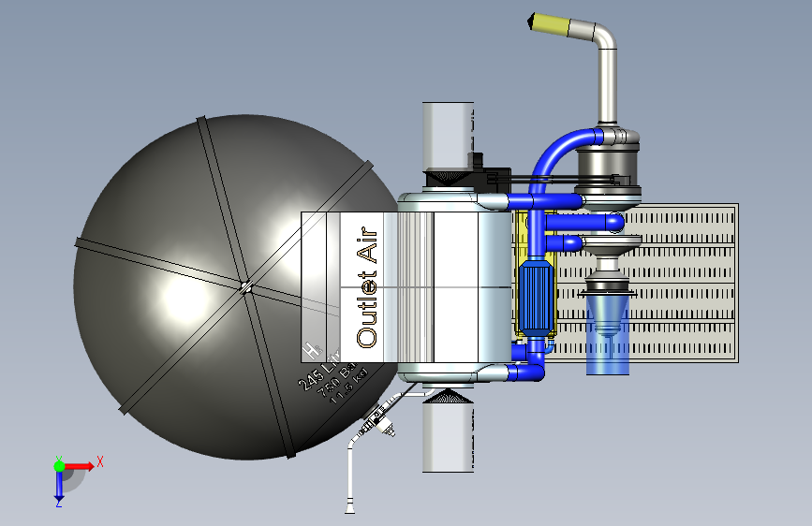Select the lower gray inlet duct
The width and height of the screenshot is (812, 526).
point(448,437)
